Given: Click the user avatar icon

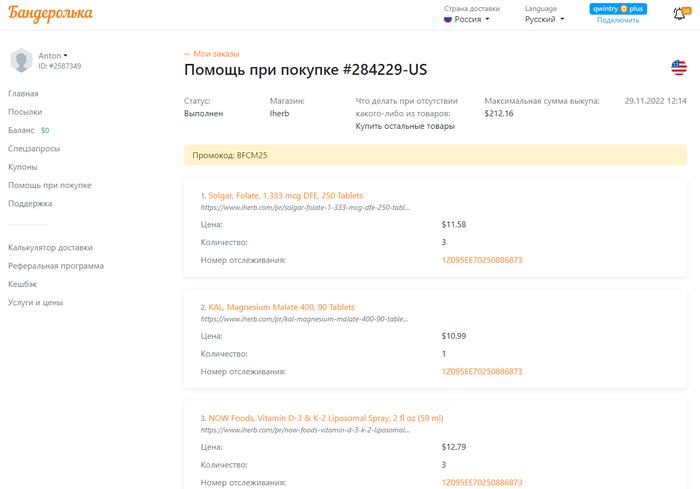Looking at the screenshot, I should click(x=21, y=60).
